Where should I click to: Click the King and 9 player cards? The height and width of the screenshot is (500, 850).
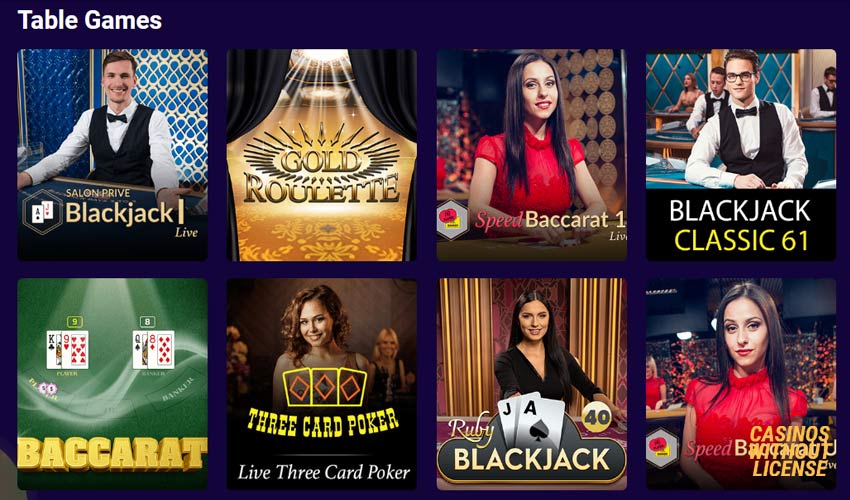[67, 350]
